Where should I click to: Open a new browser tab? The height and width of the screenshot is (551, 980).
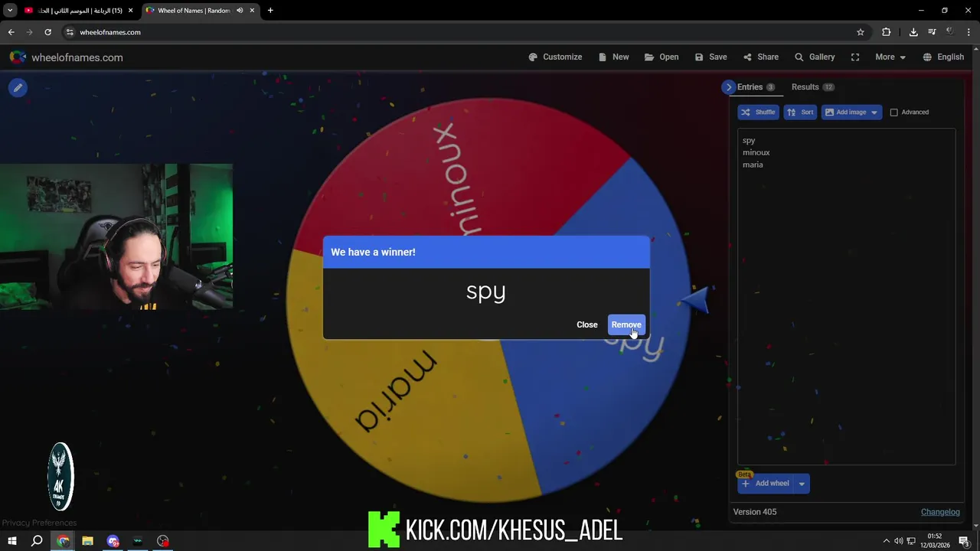[x=270, y=11]
